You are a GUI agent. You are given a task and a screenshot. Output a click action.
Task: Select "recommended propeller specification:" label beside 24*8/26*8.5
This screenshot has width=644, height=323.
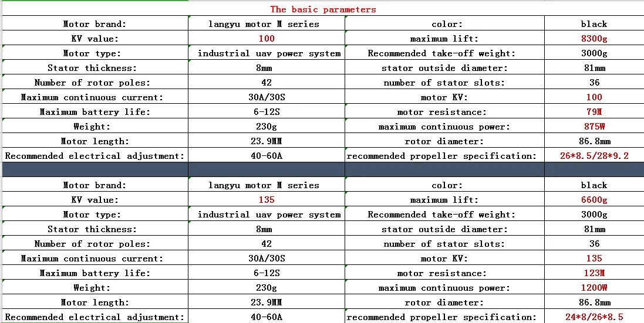[441, 317]
